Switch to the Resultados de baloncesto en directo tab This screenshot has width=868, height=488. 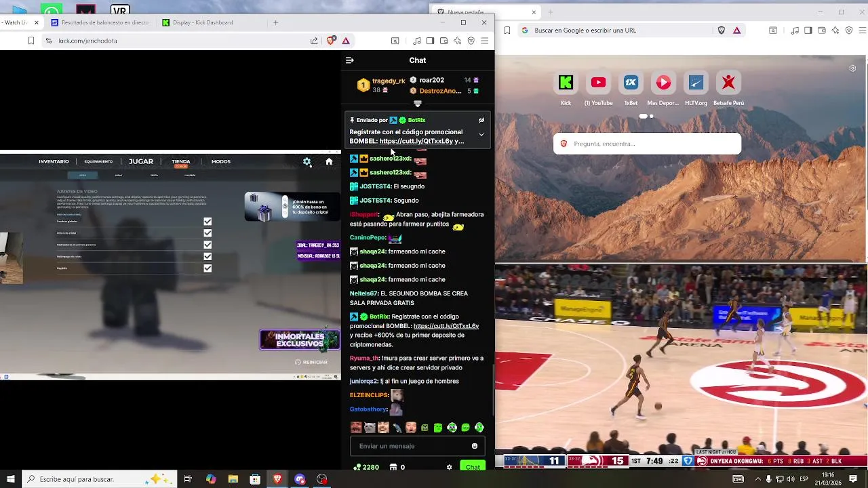click(x=99, y=22)
